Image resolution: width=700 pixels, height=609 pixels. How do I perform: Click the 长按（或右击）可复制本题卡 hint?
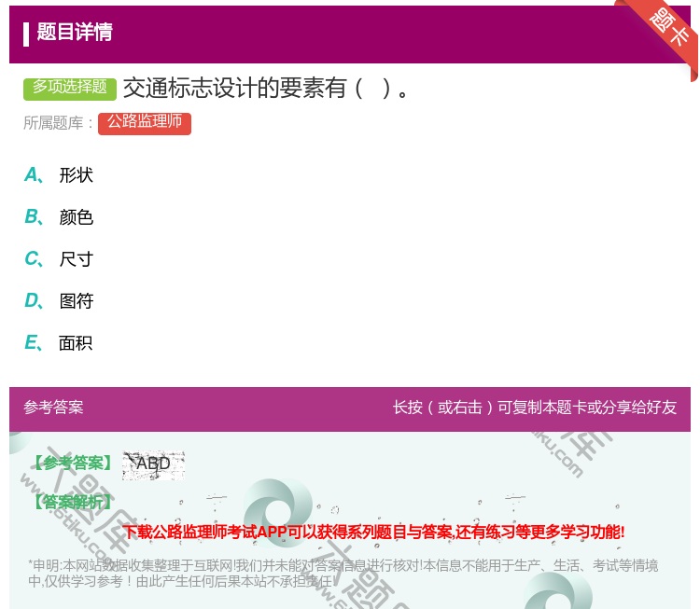click(535, 408)
